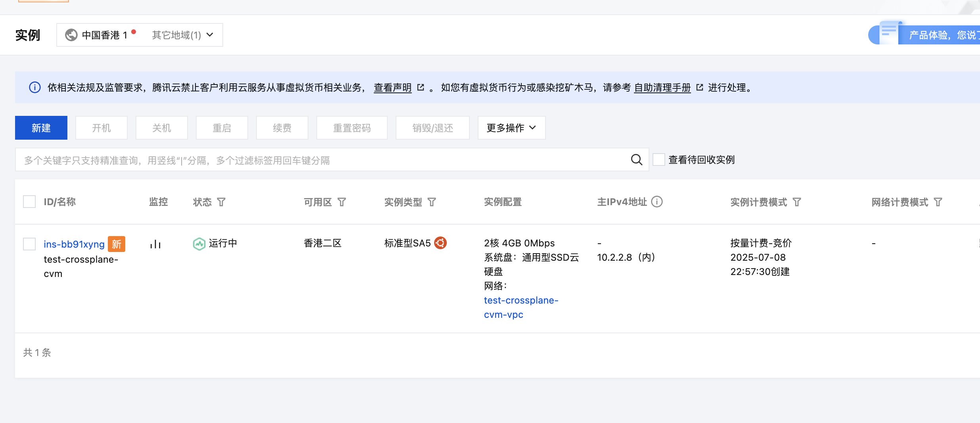Viewport: 980px width, 423px height.
Task: Open the 自助清理手册 link
Action: coord(662,87)
